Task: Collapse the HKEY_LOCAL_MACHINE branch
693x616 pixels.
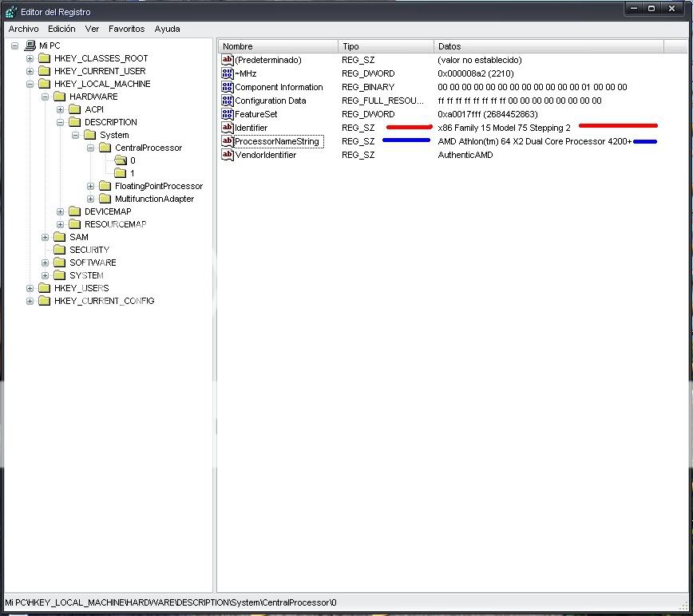Action: (x=30, y=84)
